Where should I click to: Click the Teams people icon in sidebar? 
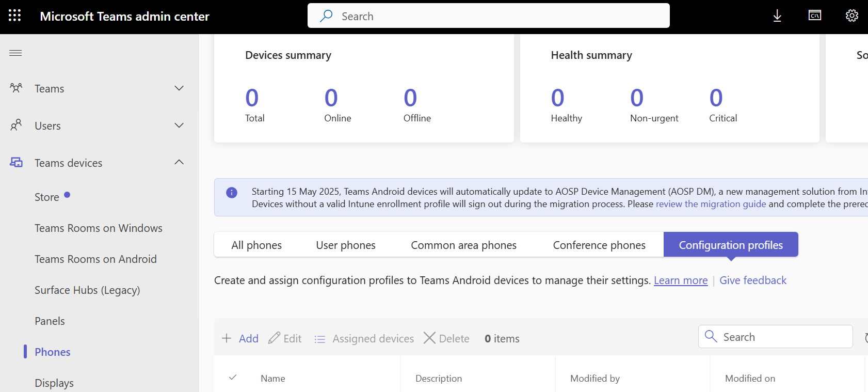click(x=16, y=88)
